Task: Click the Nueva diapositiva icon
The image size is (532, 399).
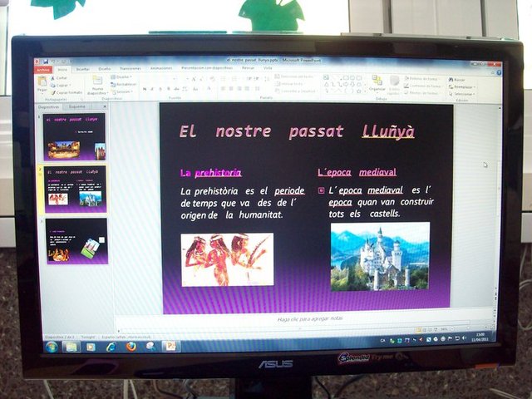Action: (x=97, y=81)
